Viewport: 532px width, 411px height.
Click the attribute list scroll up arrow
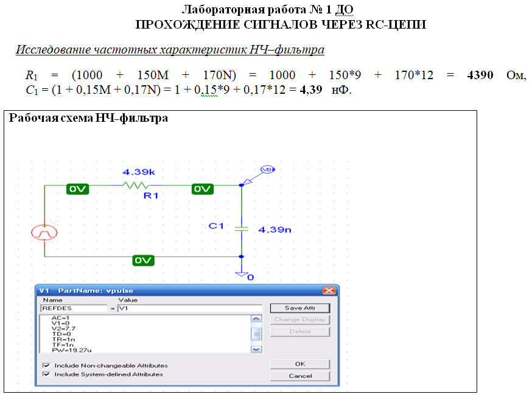click(x=256, y=319)
